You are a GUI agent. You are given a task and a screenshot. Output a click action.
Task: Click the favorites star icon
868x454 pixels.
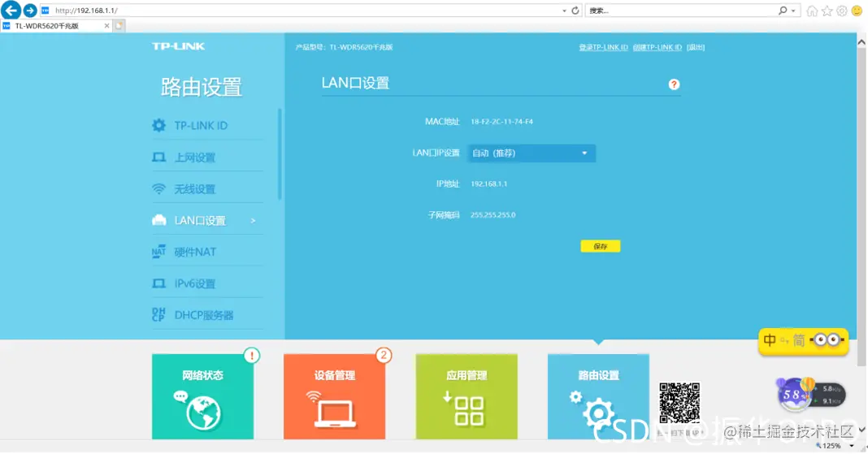pyautogui.click(x=827, y=11)
